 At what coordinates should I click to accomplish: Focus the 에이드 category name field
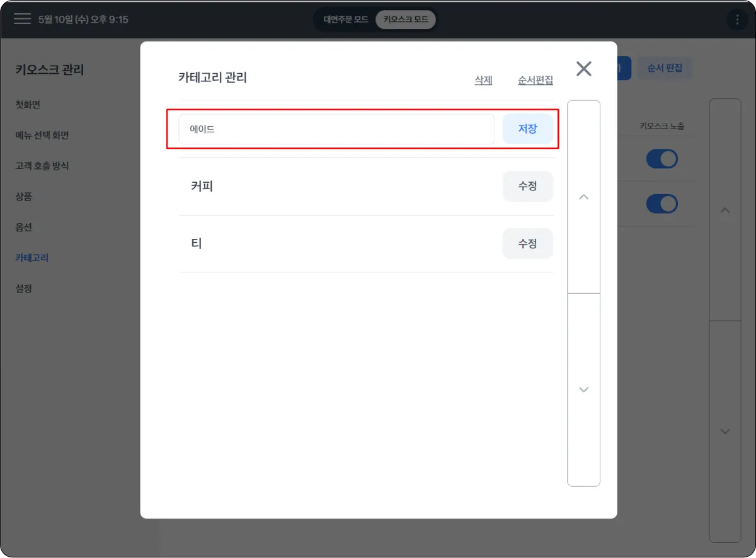point(336,129)
